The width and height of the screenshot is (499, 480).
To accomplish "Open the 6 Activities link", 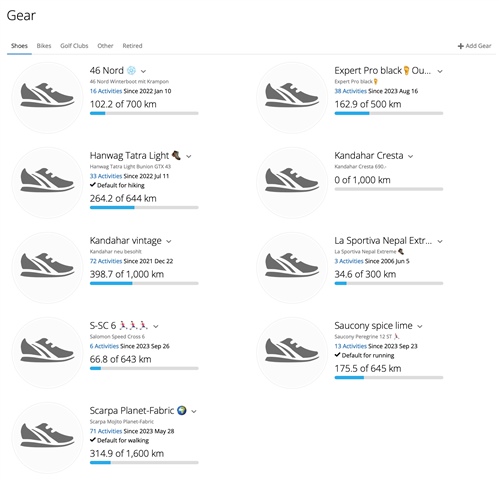I will click(104, 346).
